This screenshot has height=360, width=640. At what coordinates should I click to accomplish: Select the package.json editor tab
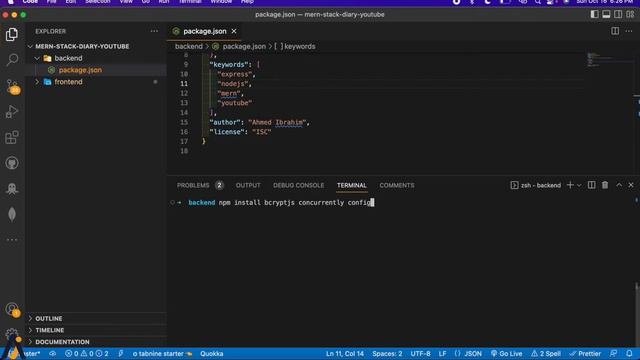204,31
